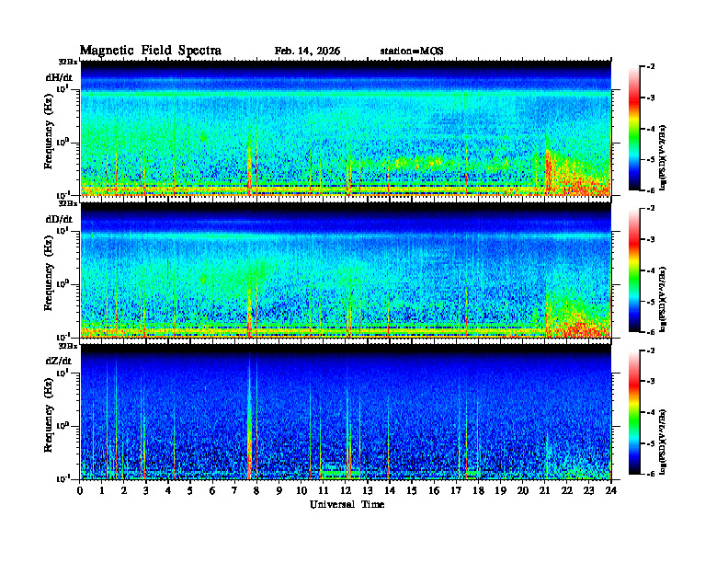Click hour 16 on the time axis

[434, 491]
